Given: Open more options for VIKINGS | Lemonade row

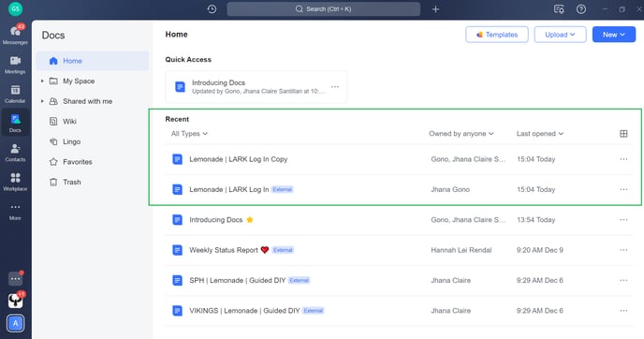Looking at the screenshot, I should 623,311.
